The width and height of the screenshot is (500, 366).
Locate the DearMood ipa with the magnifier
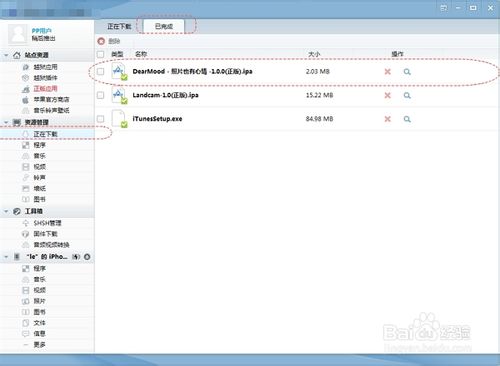coord(407,72)
